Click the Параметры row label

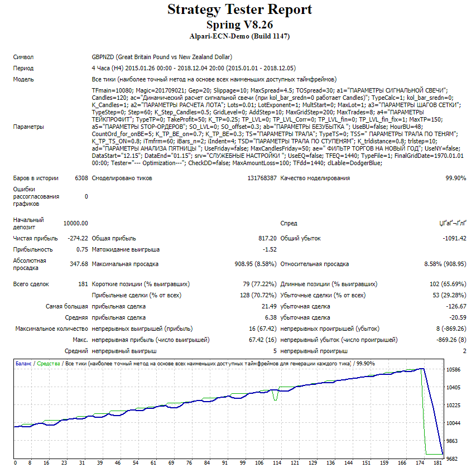coord(28,127)
